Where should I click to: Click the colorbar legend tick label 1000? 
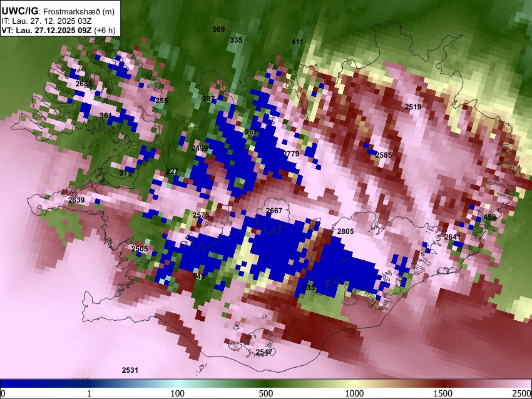[x=354, y=393]
